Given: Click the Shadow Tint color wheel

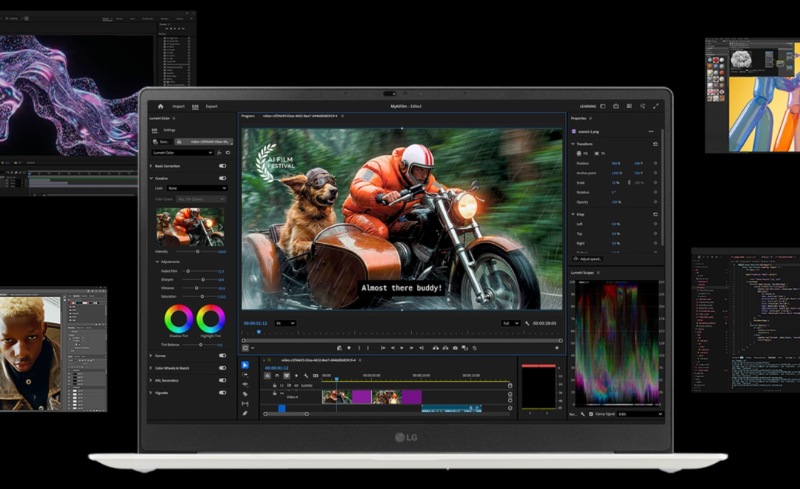Looking at the screenshot, I should [179, 319].
